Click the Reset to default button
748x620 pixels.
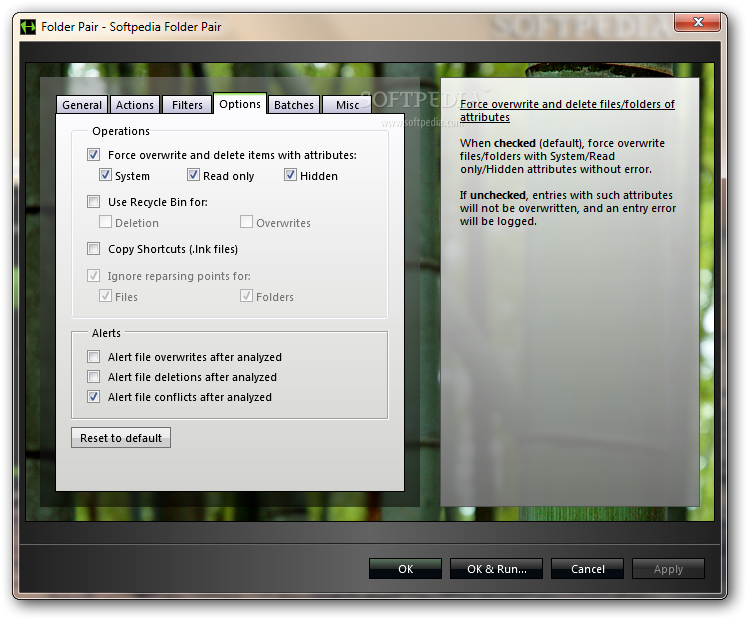coord(121,438)
